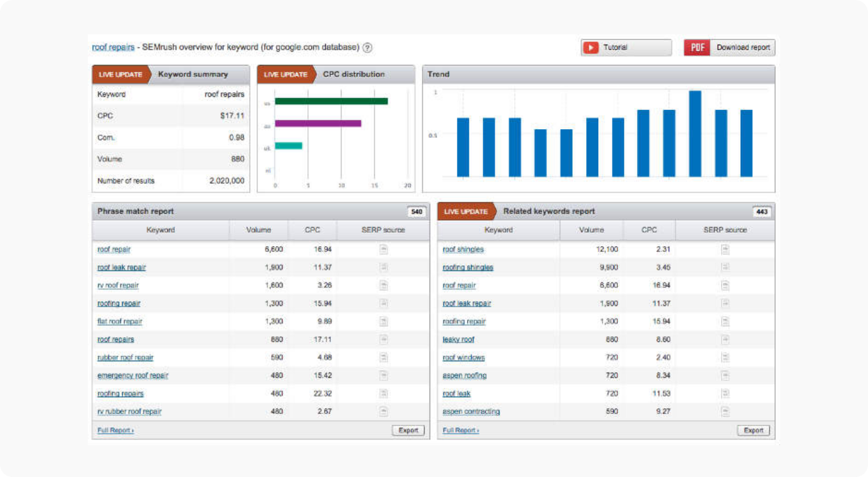Open SERP source icon for roofing repairs row
Screen dimensions: 868x477
coord(384,394)
